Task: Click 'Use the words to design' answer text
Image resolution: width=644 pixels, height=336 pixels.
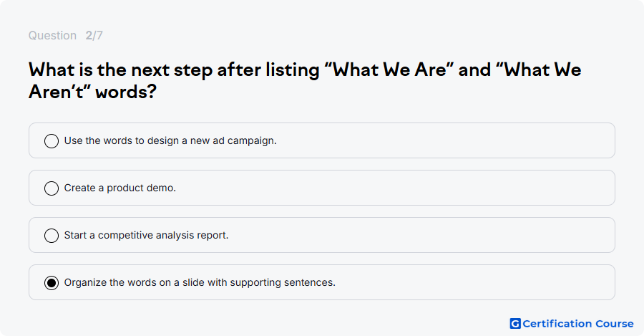Action: point(122,140)
